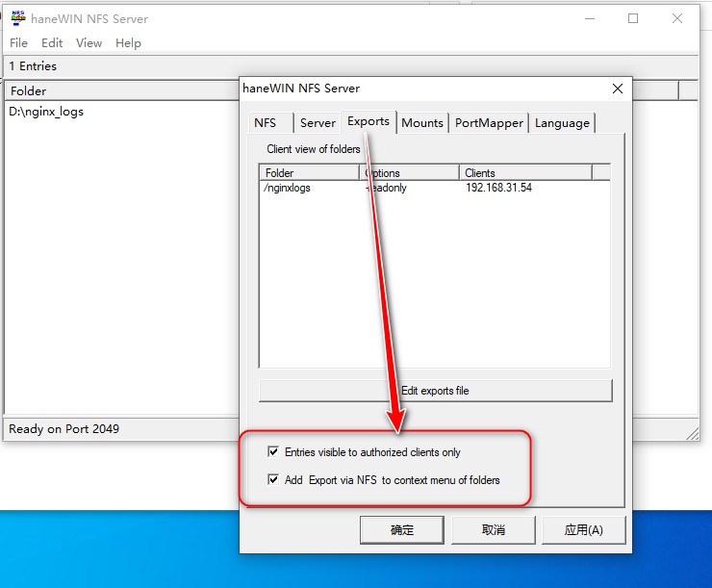Image resolution: width=712 pixels, height=588 pixels.
Task: Close the main haneWIN NFS Server window
Action: [x=677, y=18]
